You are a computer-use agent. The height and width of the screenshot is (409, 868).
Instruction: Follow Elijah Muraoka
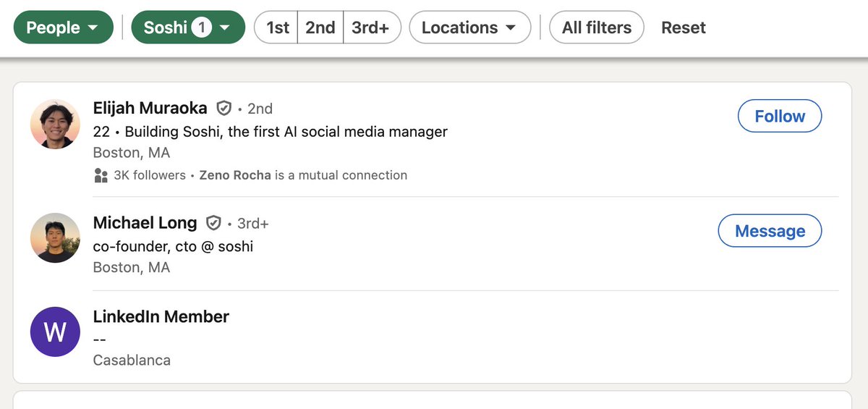click(x=780, y=116)
